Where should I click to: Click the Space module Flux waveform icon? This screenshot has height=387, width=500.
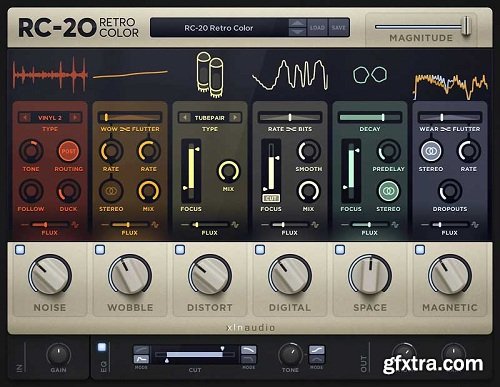(x=395, y=225)
